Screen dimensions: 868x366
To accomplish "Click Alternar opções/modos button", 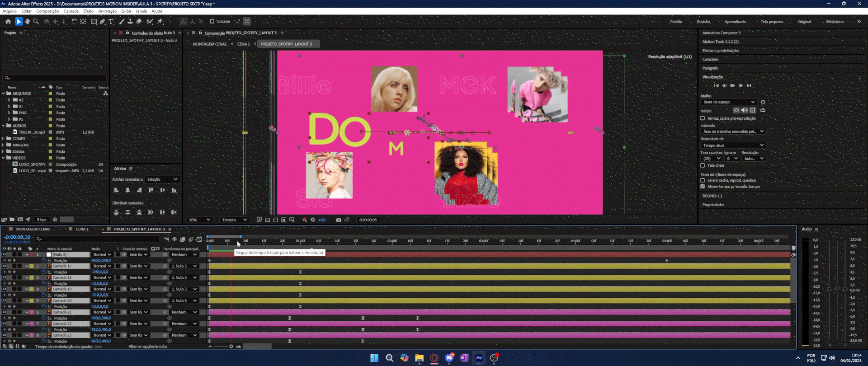I will click(148, 347).
